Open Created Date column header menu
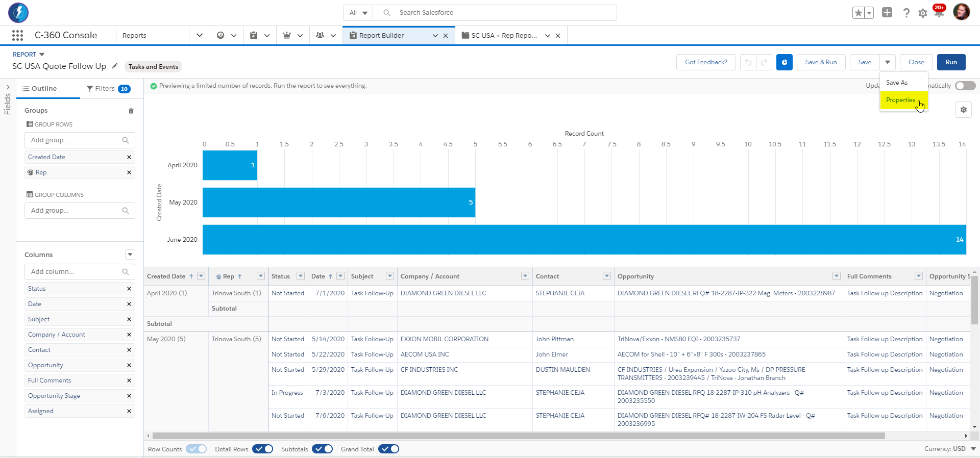 [201, 276]
